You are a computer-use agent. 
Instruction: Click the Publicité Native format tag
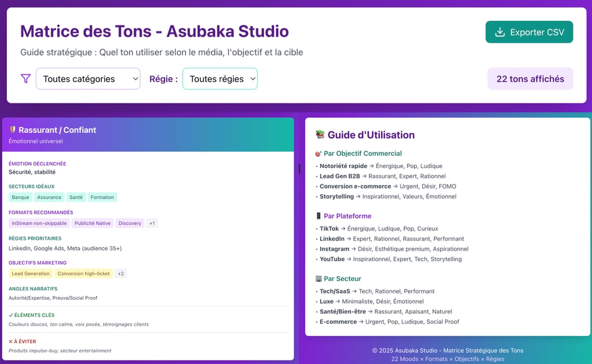pos(92,223)
